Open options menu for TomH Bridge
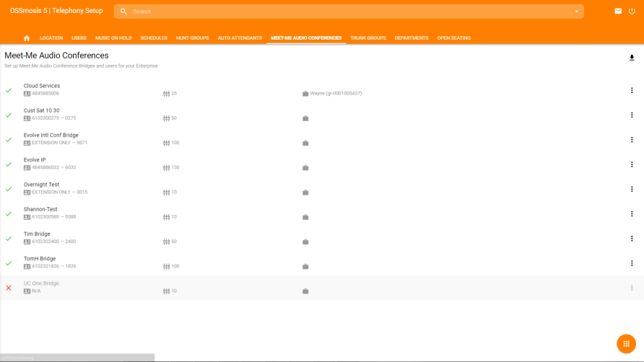Image resolution: width=644 pixels, height=362 pixels. point(632,263)
